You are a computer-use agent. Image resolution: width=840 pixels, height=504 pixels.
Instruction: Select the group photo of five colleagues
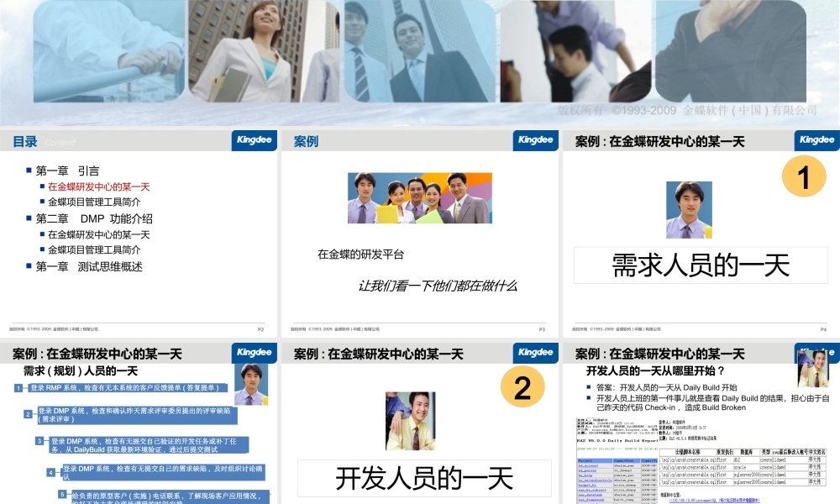coord(420,197)
